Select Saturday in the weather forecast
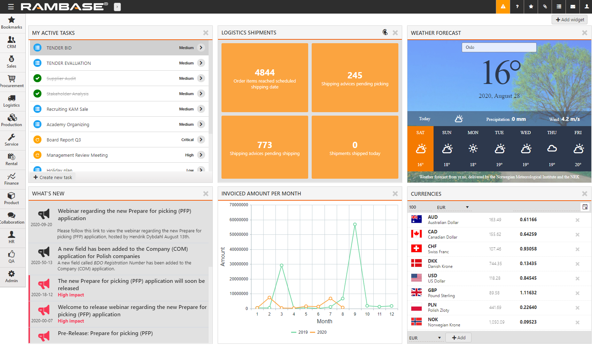This screenshot has height=364, width=592. click(420, 148)
